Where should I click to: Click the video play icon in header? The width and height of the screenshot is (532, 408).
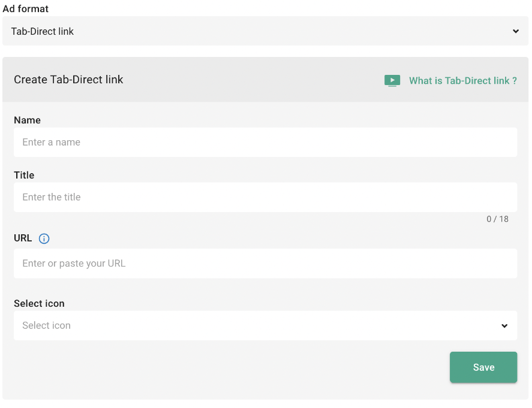click(392, 80)
